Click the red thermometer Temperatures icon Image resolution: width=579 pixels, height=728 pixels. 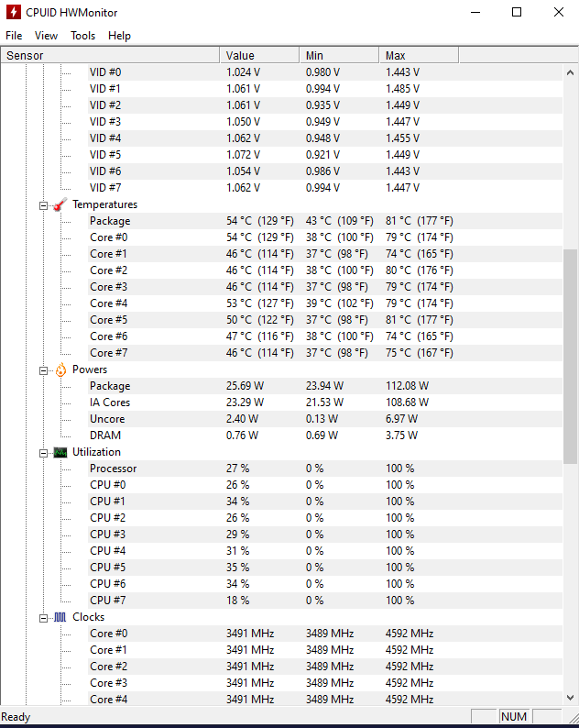click(60, 204)
